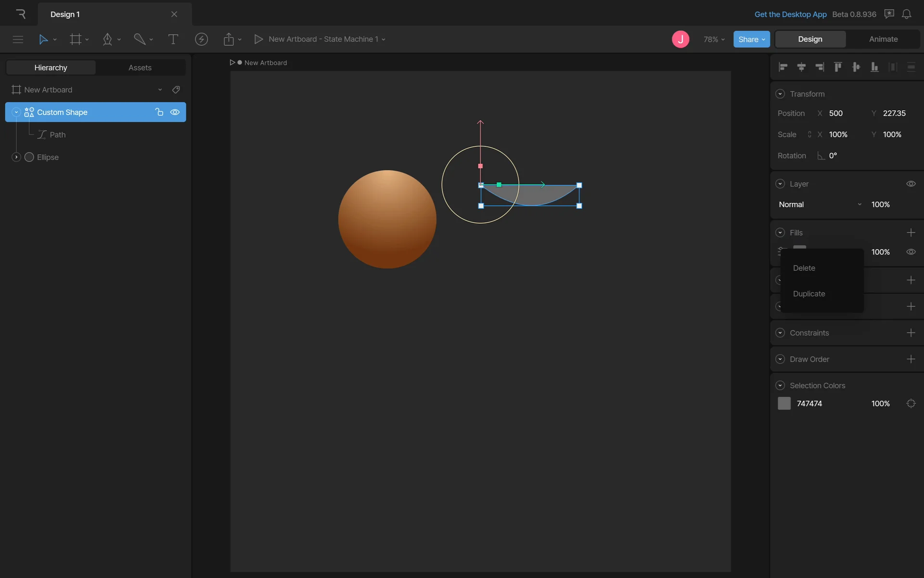Select the Pen tool

[x=107, y=39]
